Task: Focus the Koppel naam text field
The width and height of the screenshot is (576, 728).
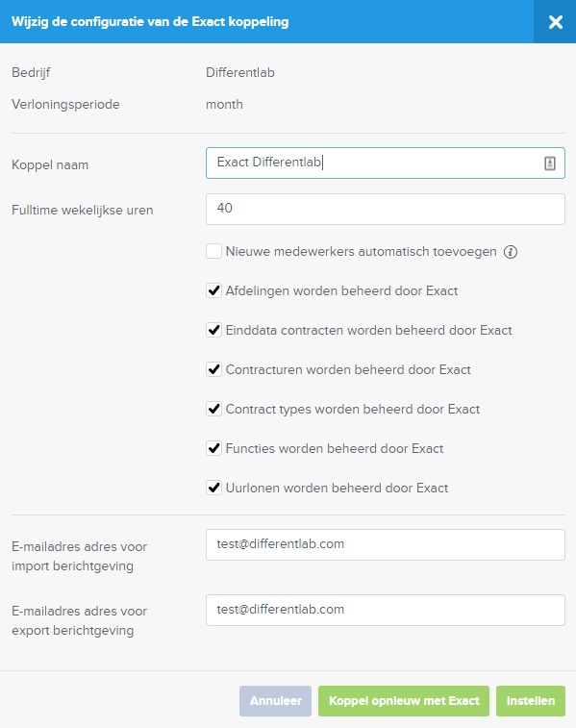Action: tap(386, 163)
